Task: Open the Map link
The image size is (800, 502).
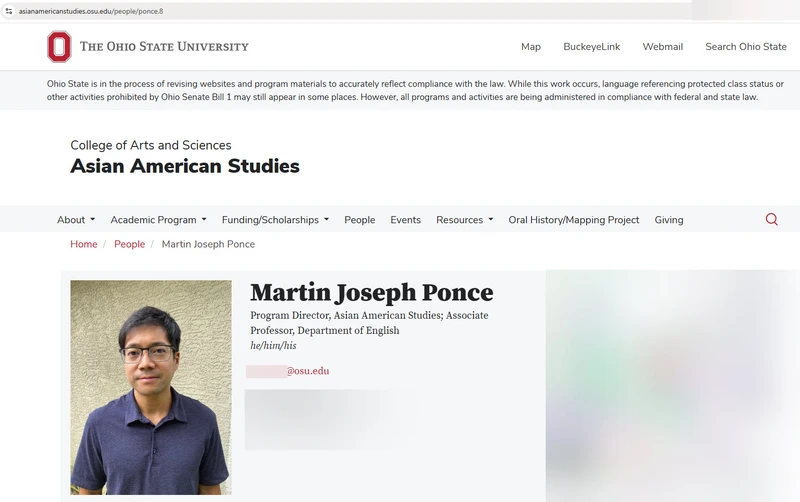Action: point(531,46)
